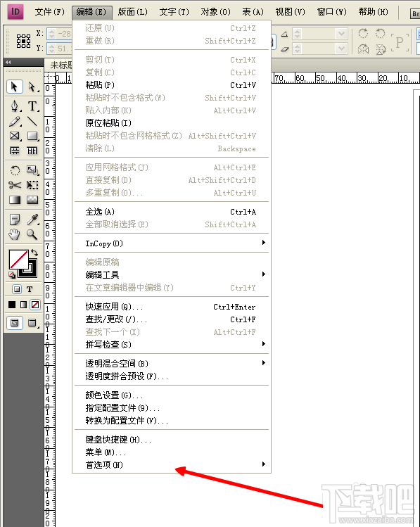Apply None (red slash) button

tap(35, 305)
